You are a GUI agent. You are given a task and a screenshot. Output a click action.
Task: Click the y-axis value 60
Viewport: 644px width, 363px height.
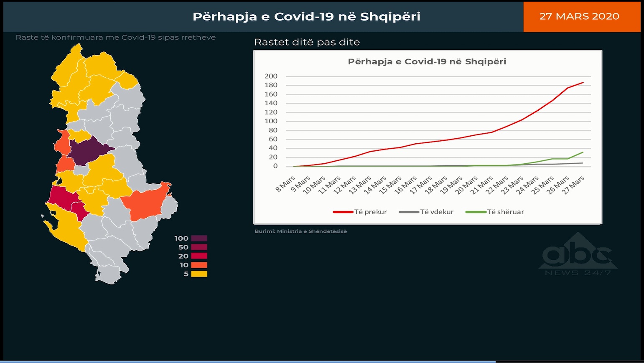coord(273,139)
